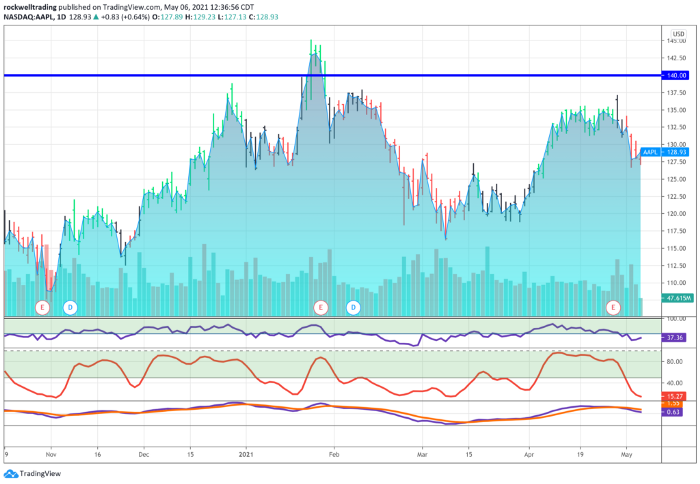Click the 125.00 price axis label

tap(676, 179)
